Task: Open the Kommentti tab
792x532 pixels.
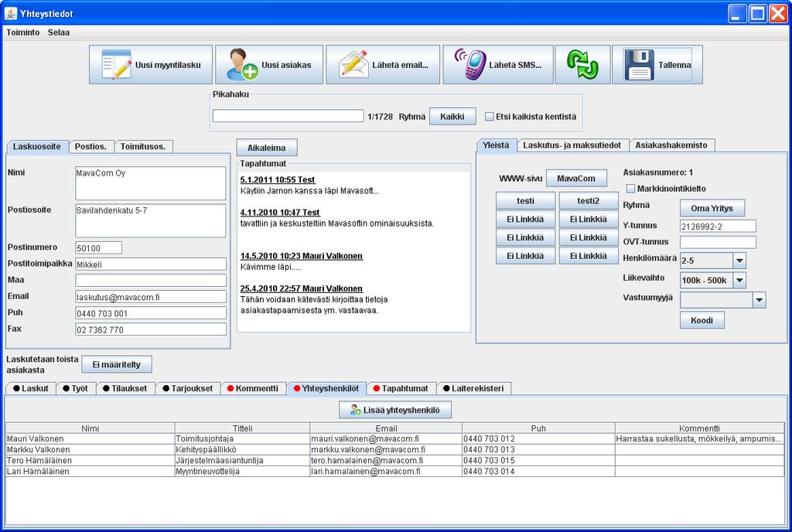Action: [x=253, y=388]
